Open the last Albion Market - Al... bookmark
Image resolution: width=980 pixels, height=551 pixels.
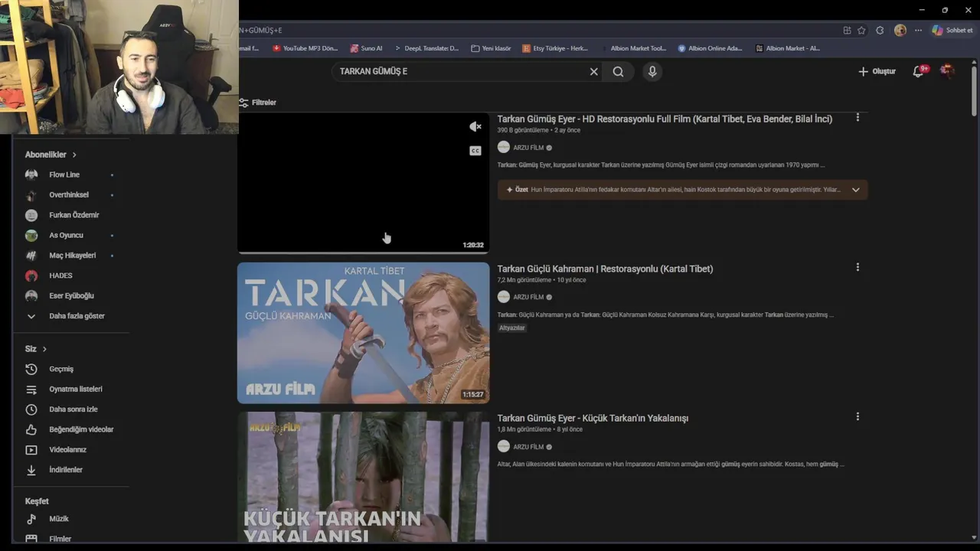pyautogui.click(x=787, y=48)
